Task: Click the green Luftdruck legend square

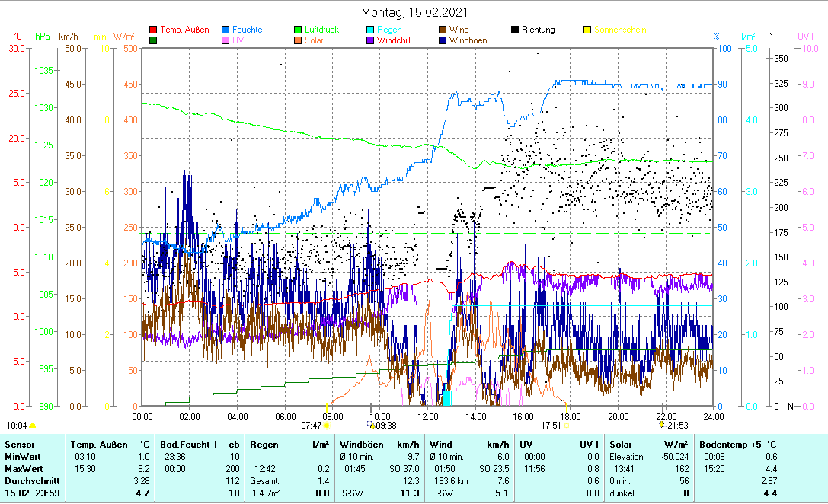Action: coord(299,30)
